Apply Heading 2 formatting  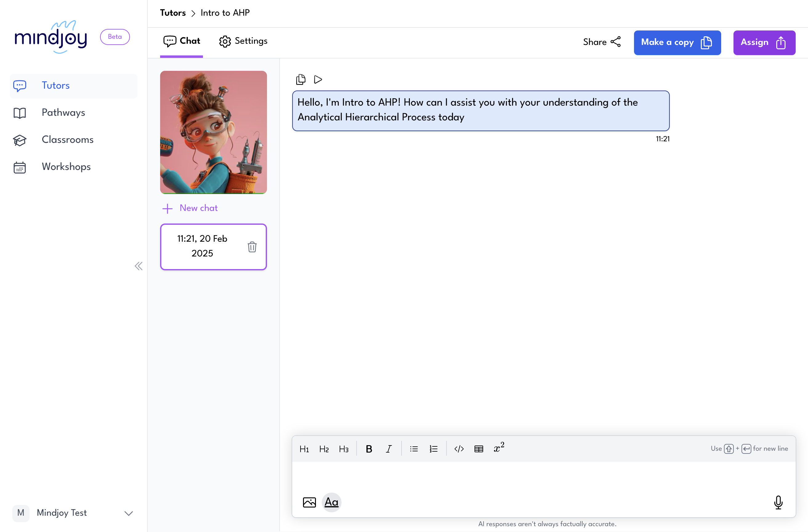pyautogui.click(x=324, y=449)
